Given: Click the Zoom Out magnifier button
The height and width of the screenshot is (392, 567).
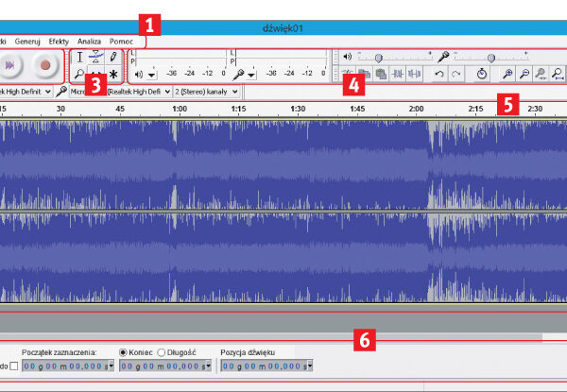Looking at the screenshot, I should [x=524, y=74].
